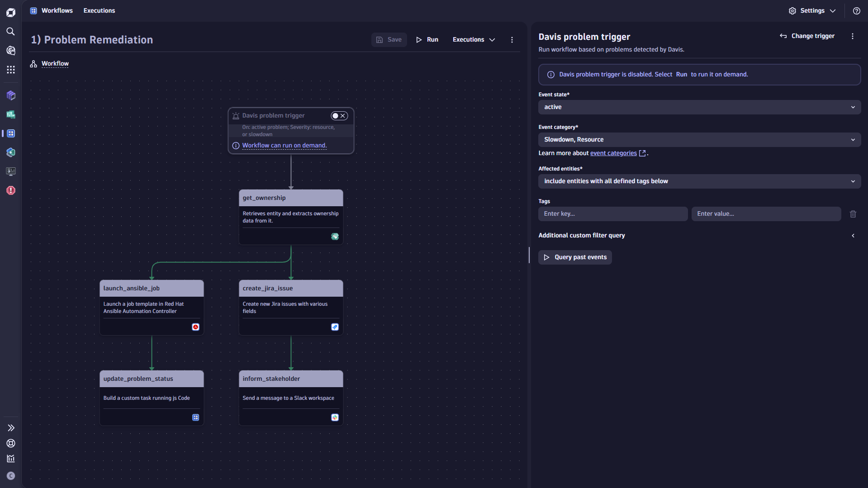Open the Workflows app icon in the sidebar
This screenshot has width=868, height=488.
point(11,133)
